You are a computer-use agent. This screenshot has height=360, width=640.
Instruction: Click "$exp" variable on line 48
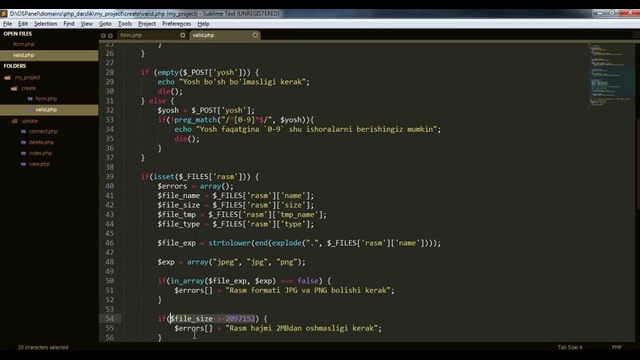[x=166, y=262]
